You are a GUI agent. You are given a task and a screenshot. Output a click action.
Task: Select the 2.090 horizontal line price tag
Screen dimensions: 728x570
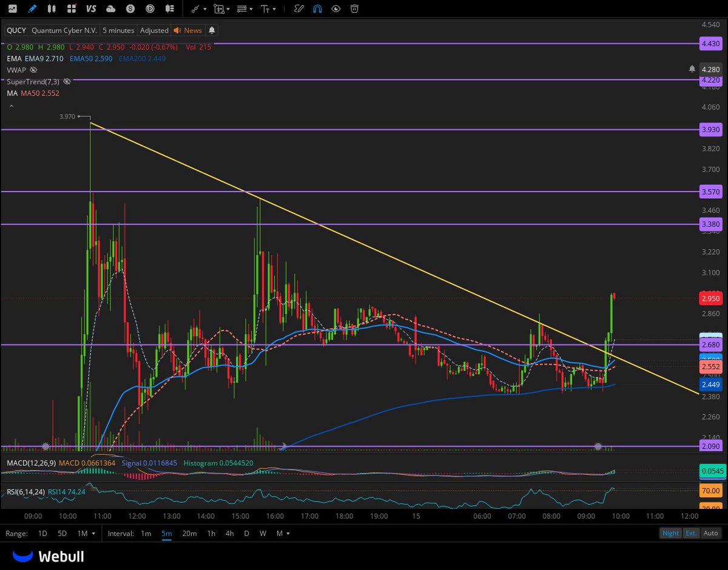(x=710, y=446)
